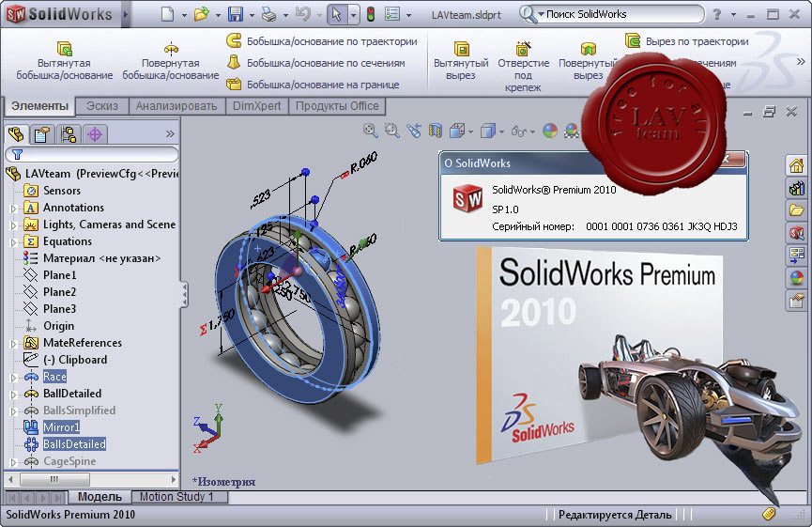Image resolution: width=812 pixels, height=527 pixels.
Task: Select Mirror1 feature in tree
Action: coord(61,427)
